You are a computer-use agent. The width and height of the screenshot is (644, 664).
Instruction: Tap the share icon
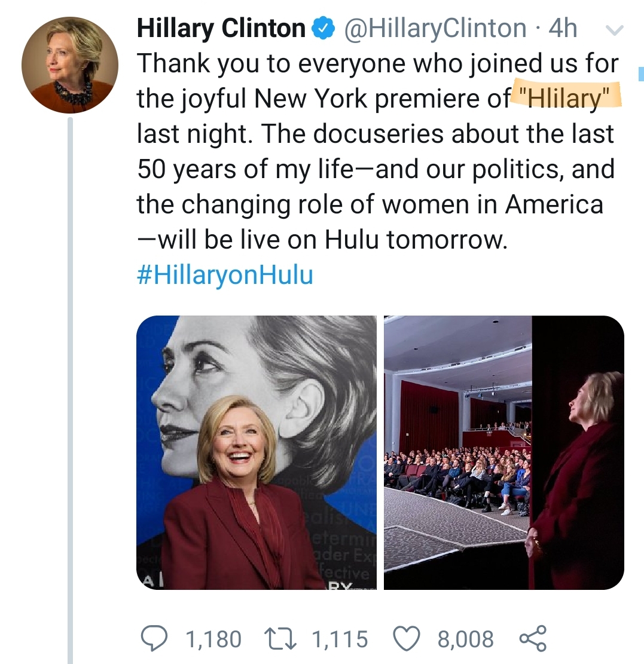533,638
